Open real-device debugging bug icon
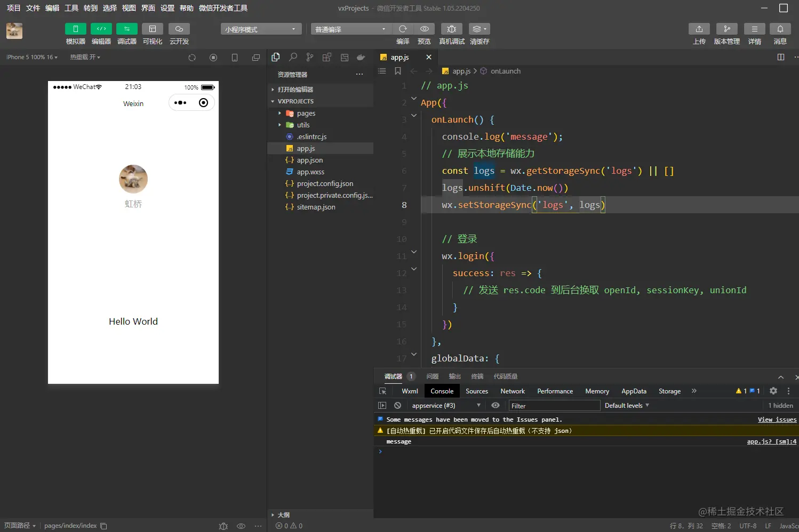Viewport: 799px width, 532px height. point(451,29)
